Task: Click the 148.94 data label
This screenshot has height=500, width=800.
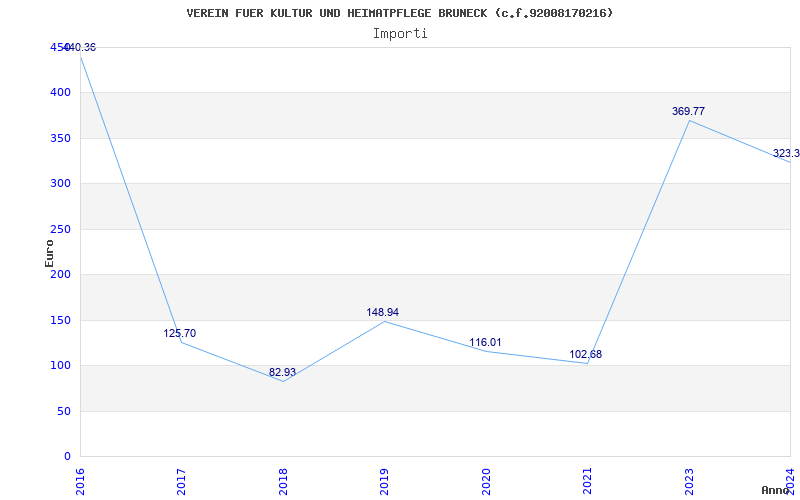Action: pyautogui.click(x=383, y=312)
